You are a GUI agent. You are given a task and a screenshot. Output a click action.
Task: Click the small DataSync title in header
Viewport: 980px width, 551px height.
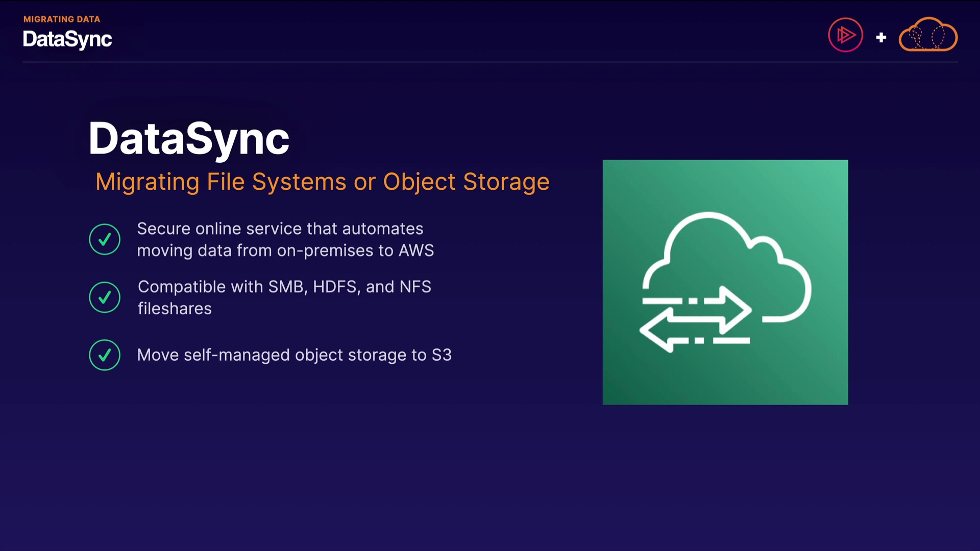pos(67,39)
